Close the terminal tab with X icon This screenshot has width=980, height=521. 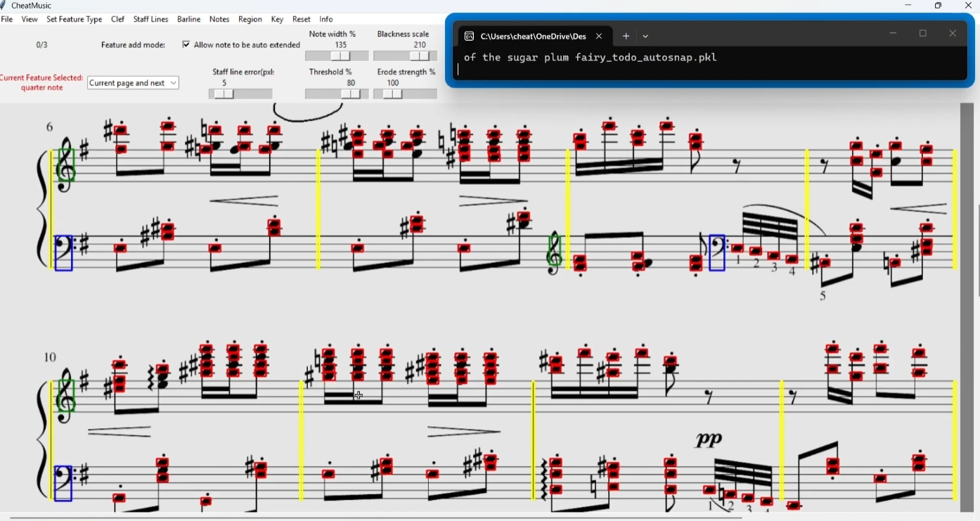click(x=600, y=37)
